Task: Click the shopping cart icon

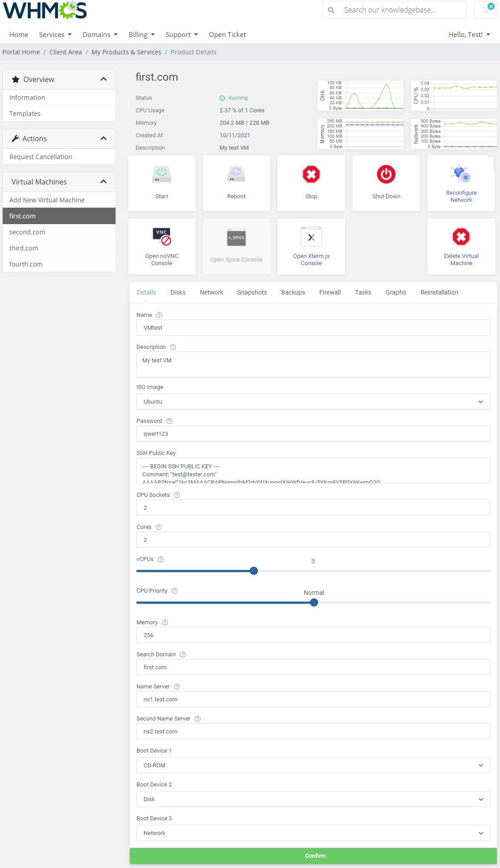Action: [486, 10]
